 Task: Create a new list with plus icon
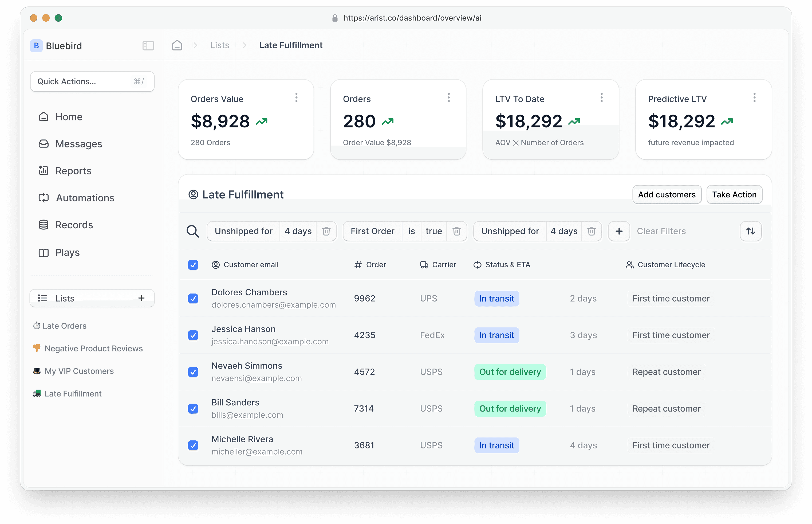[x=141, y=298]
